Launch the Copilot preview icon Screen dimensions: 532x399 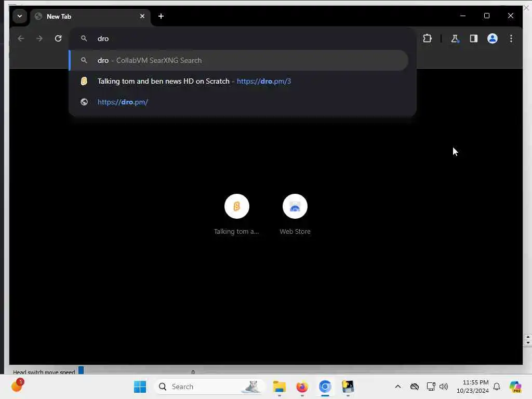tap(515, 387)
